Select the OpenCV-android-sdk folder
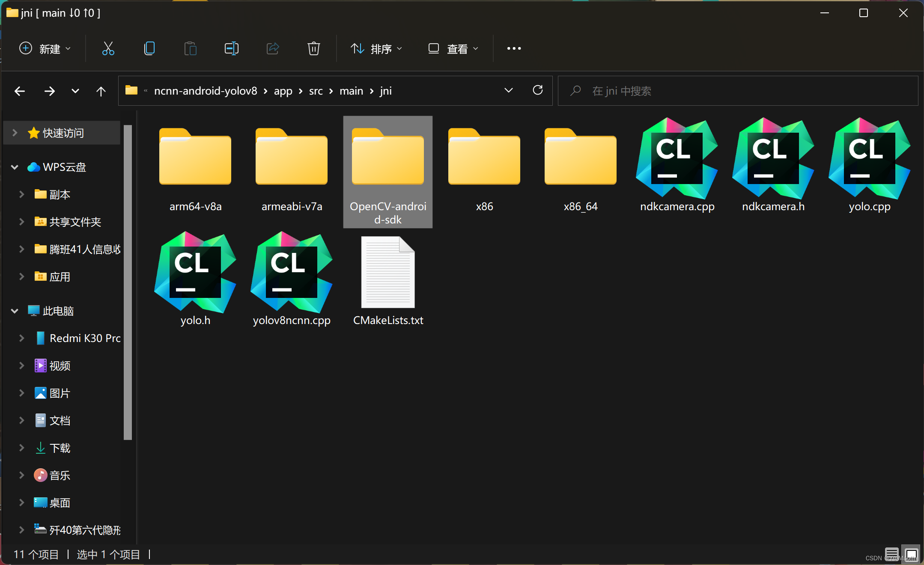This screenshot has width=924, height=565. 388,172
